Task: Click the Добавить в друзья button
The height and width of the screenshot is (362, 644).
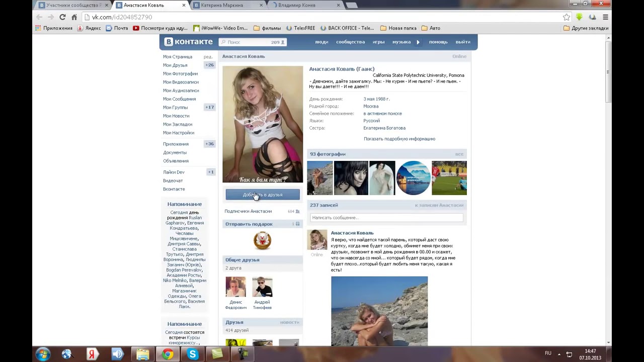Action: point(263,195)
